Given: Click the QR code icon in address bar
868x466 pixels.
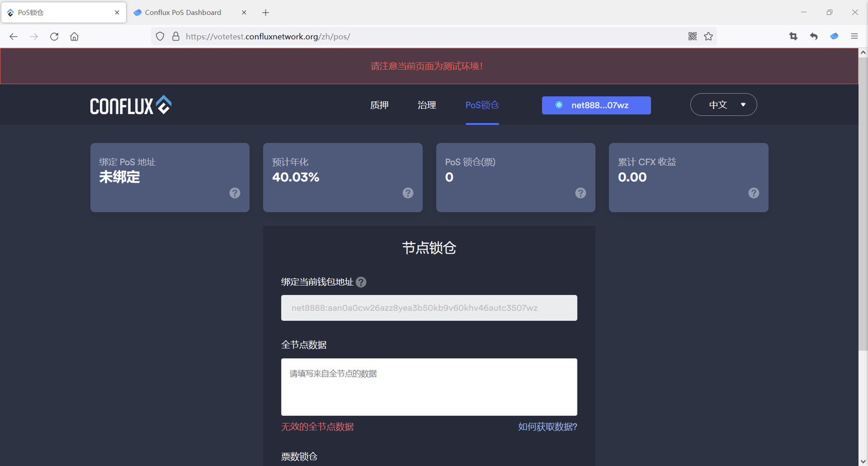Looking at the screenshot, I should pyautogui.click(x=692, y=36).
